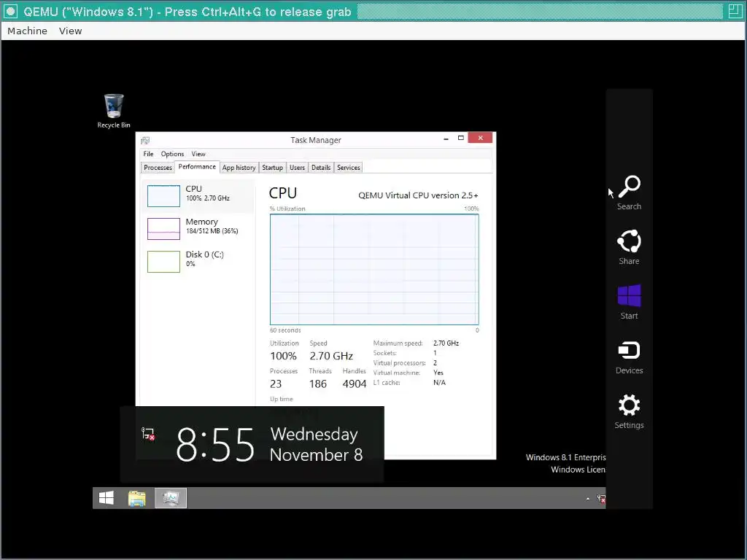
Task: Minimize the Task Manager window
Action: pos(446,138)
